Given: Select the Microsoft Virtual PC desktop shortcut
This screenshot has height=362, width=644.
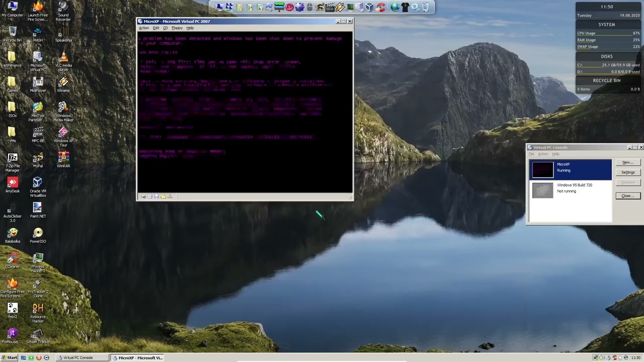Looking at the screenshot, I should pyautogui.click(x=38, y=61).
